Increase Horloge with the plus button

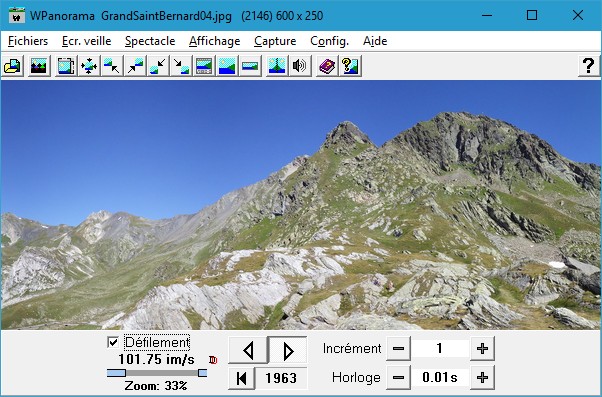pyautogui.click(x=482, y=377)
